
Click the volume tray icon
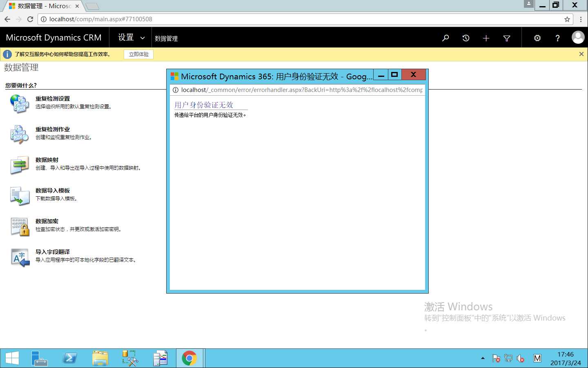point(521,359)
